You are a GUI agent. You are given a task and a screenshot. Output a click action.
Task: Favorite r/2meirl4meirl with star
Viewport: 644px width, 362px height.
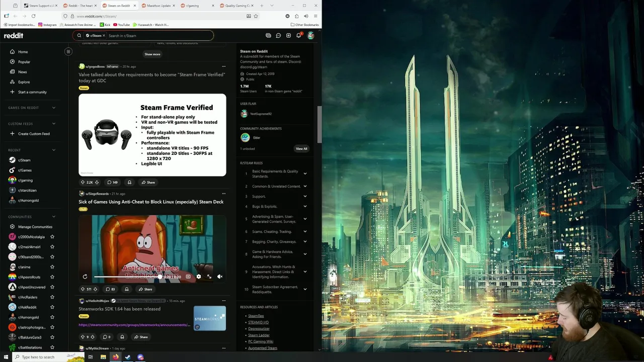click(52, 247)
